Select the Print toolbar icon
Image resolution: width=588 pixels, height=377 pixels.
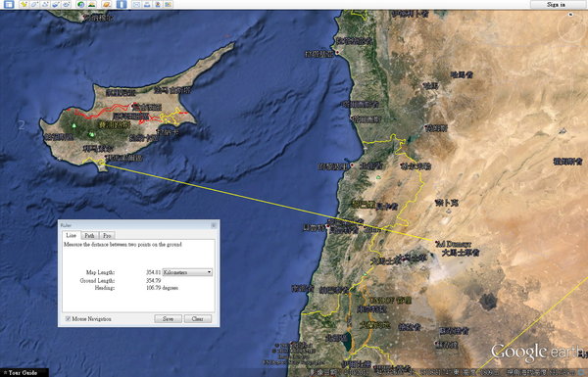pyautogui.click(x=147, y=5)
